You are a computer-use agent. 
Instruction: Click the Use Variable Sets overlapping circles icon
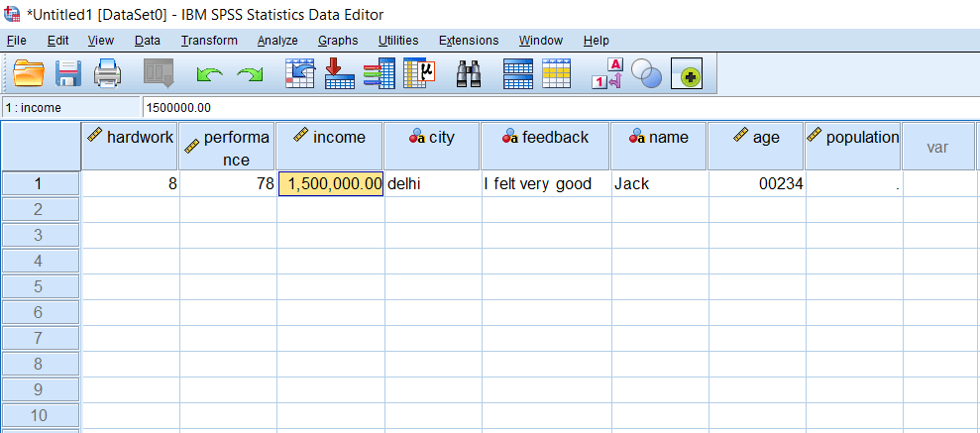[x=646, y=73]
